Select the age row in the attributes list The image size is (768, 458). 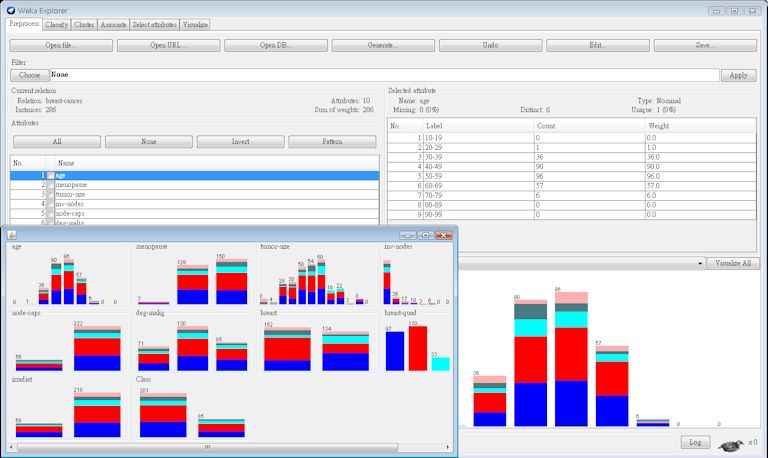pyautogui.click(x=194, y=175)
